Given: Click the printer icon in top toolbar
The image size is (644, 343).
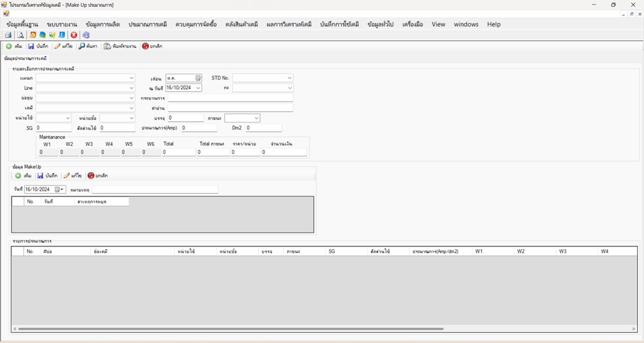Looking at the screenshot, I should point(8,35).
